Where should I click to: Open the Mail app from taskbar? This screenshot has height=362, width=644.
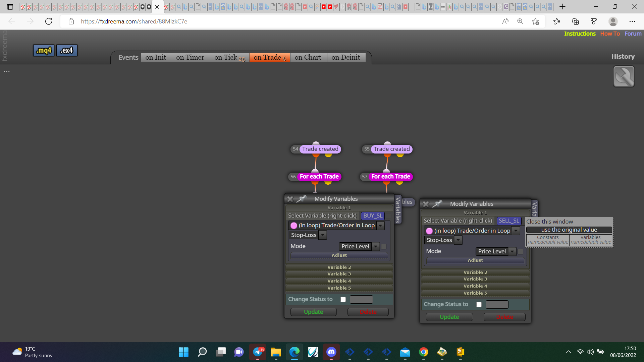(405, 352)
